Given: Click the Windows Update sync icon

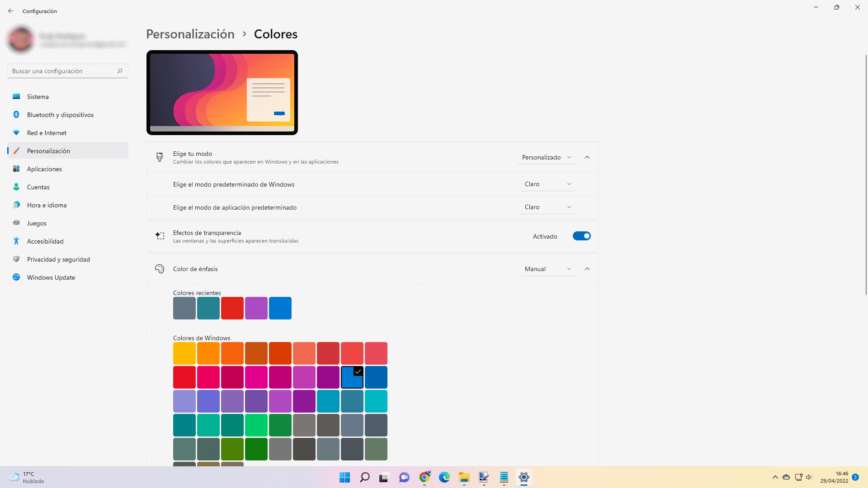Looking at the screenshot, I should (16, 277).
